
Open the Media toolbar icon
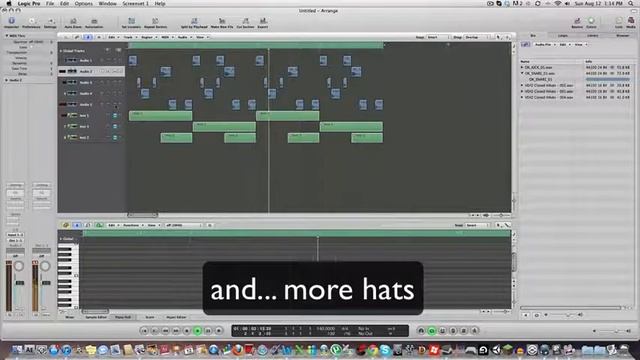pyautogui.click(x=631, y=22)
